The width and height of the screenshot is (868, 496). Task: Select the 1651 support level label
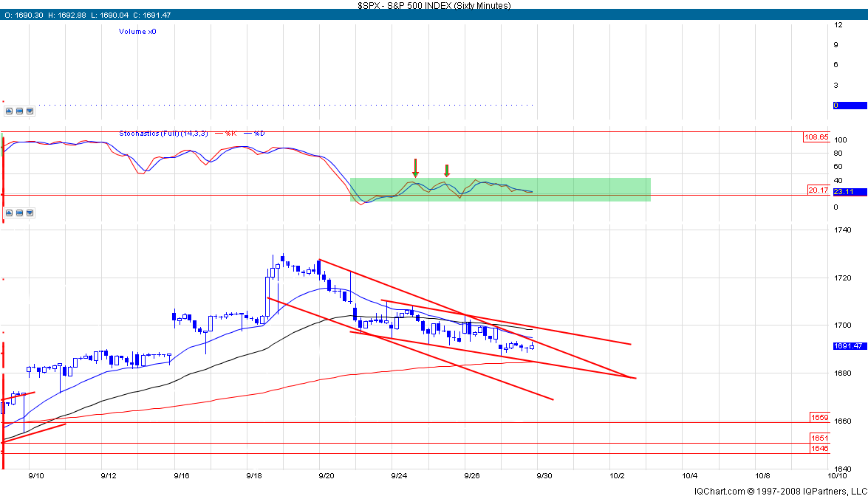pyautogui.click(x=819, y=438)
